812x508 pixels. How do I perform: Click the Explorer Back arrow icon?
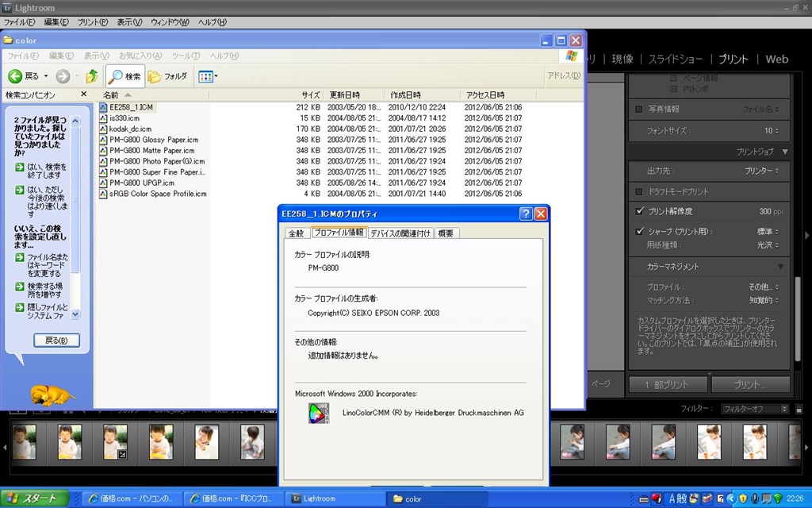point(15,76)
